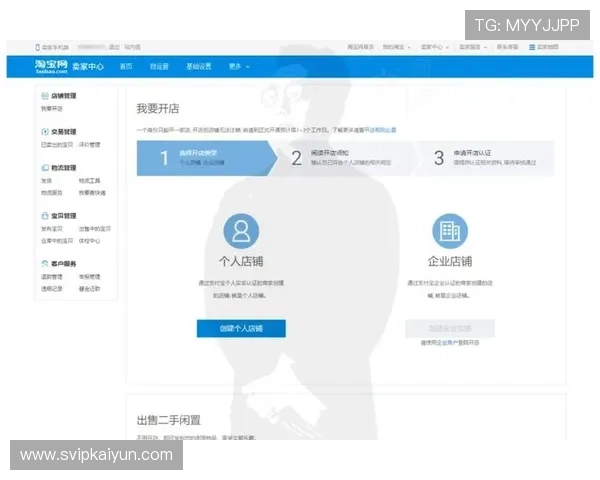The image size is (600, 480).
Task: Open 发货 in the sidebar
Action: tap(46, 181)
